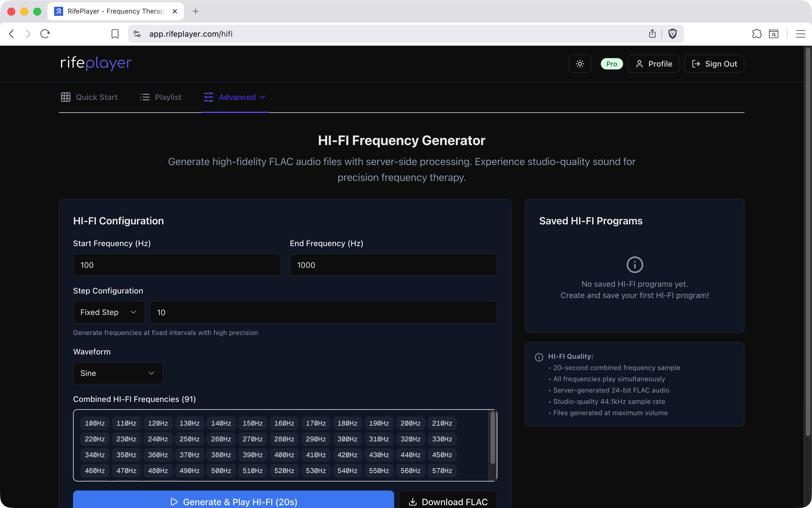812x508 pixels.
Task: Click the Start Frequency input field
Action: (x=177, y=265)
